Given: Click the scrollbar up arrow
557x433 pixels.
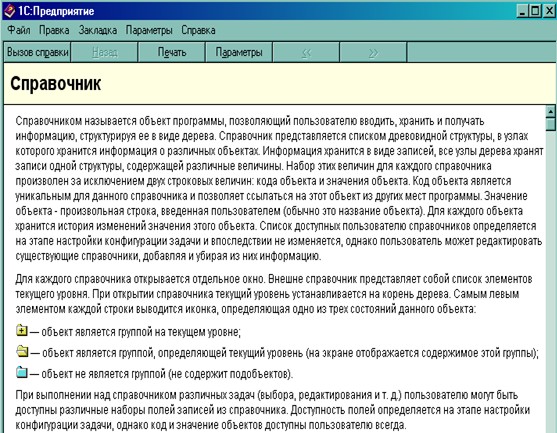Looking at the screenshot, I should 550,112.
